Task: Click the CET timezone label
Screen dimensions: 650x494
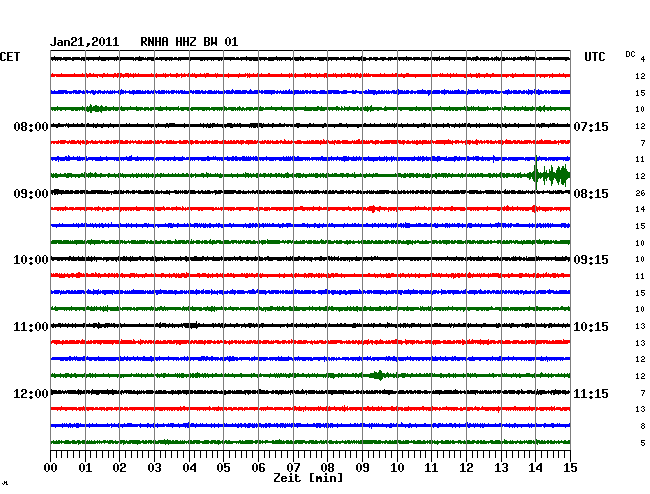Action: (10, 57)
